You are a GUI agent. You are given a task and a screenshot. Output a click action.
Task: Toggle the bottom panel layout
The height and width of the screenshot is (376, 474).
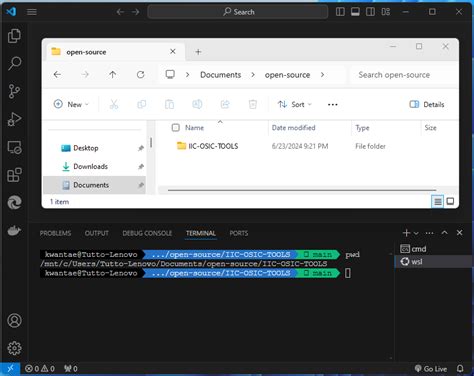click(355, 12)
